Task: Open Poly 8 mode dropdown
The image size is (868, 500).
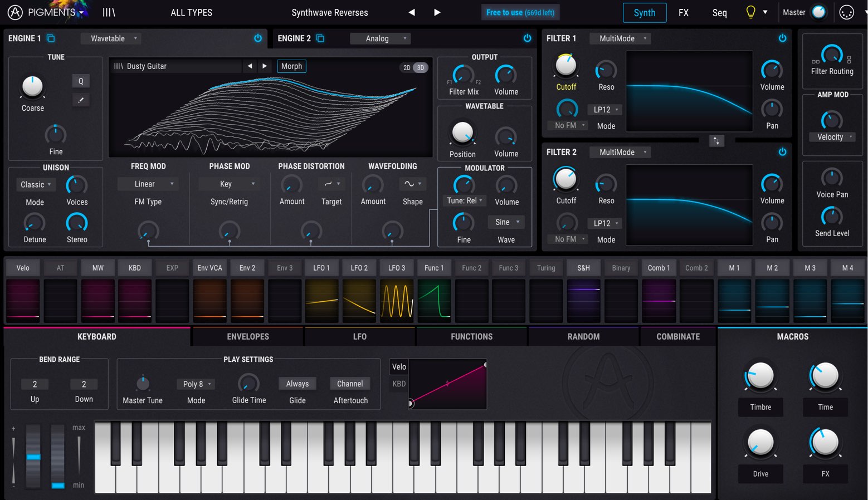Action: pyautogui.click(x=197, y=384)
